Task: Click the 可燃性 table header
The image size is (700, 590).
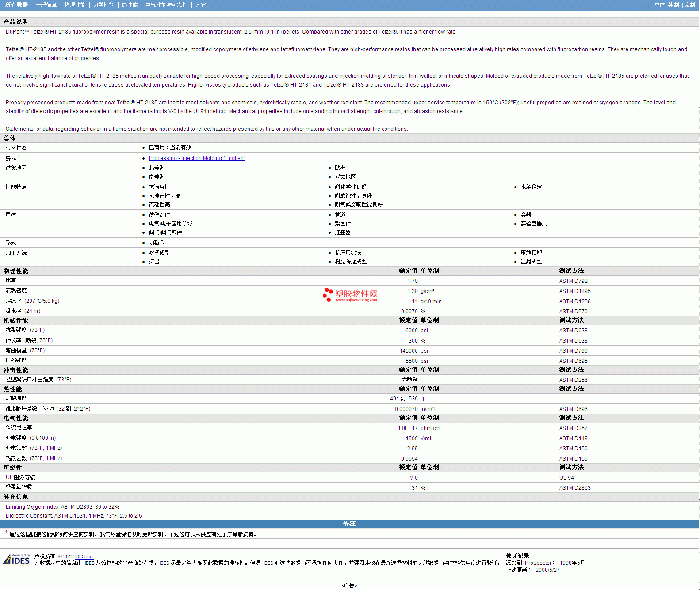Action: [x=13, y=468]
